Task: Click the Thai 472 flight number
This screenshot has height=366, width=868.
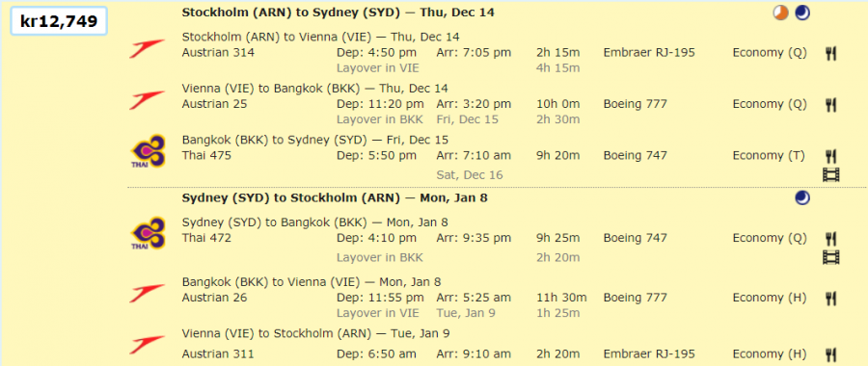Action: 206,238
